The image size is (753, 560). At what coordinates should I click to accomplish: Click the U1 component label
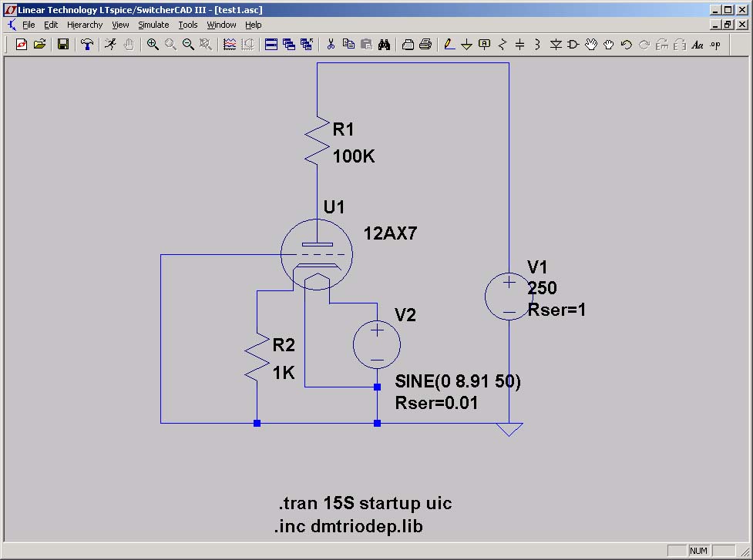pos(334,206)
